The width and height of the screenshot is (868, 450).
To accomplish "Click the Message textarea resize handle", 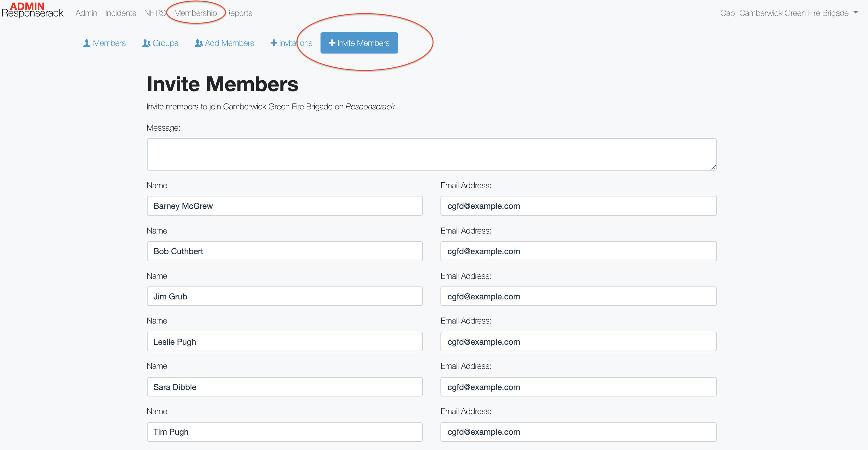I will click(x=713, y=167).
